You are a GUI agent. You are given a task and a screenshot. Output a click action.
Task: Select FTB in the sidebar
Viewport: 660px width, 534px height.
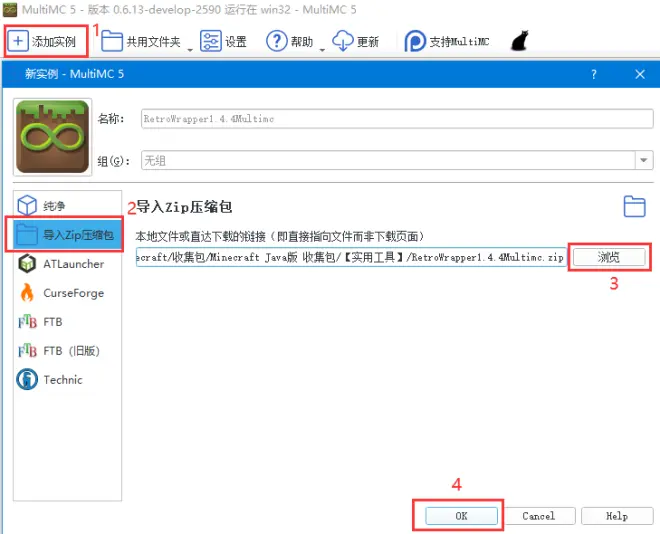tap(67, 322)
